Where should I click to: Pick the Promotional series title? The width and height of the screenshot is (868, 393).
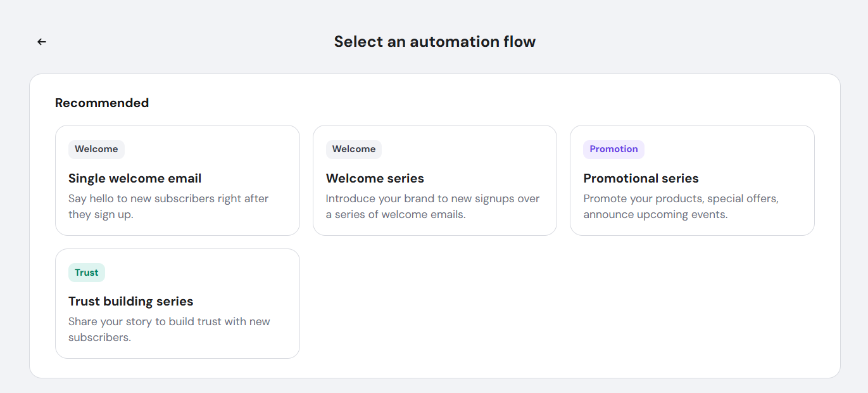641,178
